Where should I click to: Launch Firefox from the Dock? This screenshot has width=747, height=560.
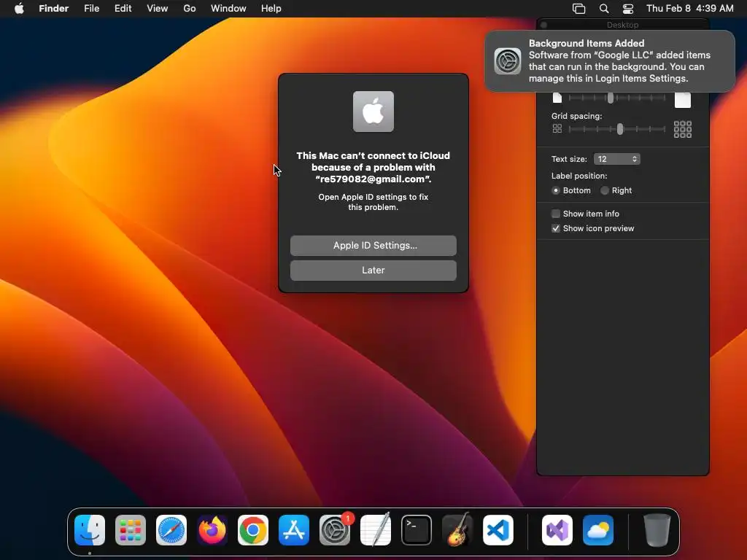point(212,530)
